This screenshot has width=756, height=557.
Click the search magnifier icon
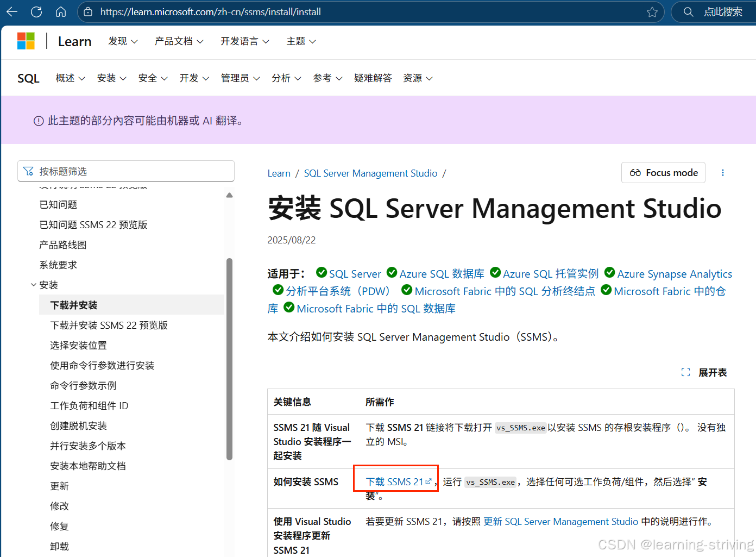pos(688,12)
